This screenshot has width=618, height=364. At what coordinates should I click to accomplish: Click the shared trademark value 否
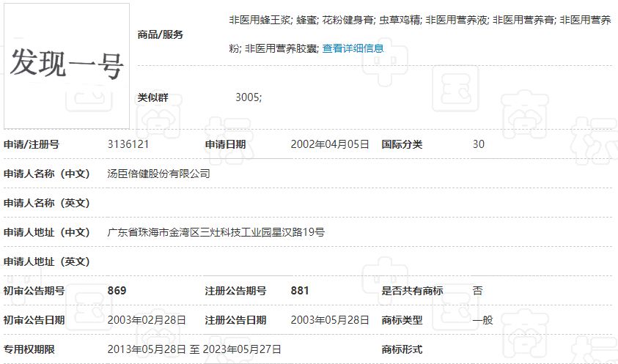(477, 291)
